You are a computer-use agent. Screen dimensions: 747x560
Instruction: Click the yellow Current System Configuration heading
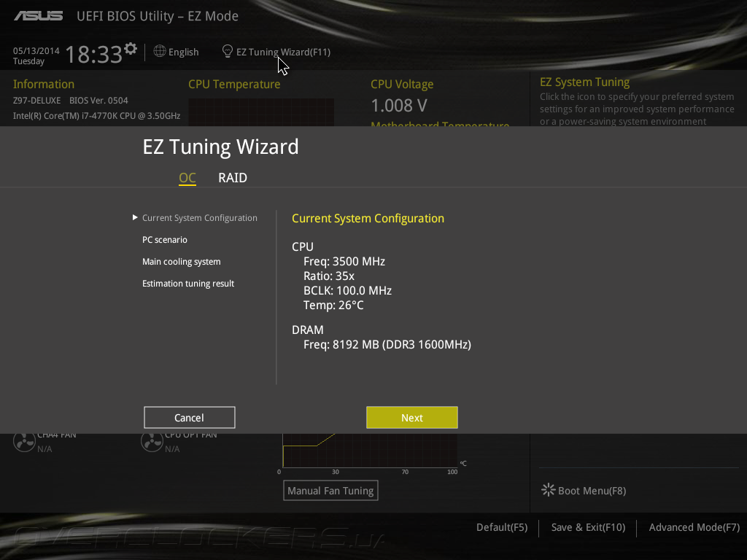pyautogui.click(x=368, y=218)
